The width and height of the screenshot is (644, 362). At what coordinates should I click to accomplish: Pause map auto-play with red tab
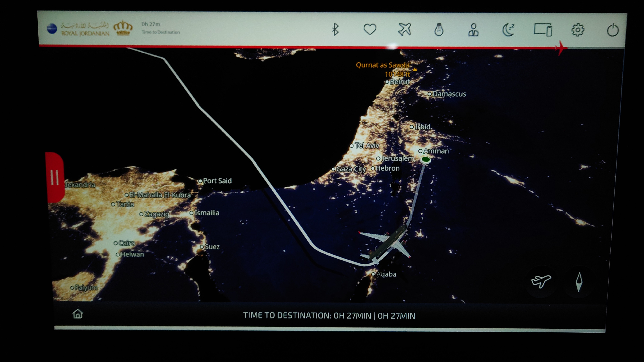[x=55, y=177]
